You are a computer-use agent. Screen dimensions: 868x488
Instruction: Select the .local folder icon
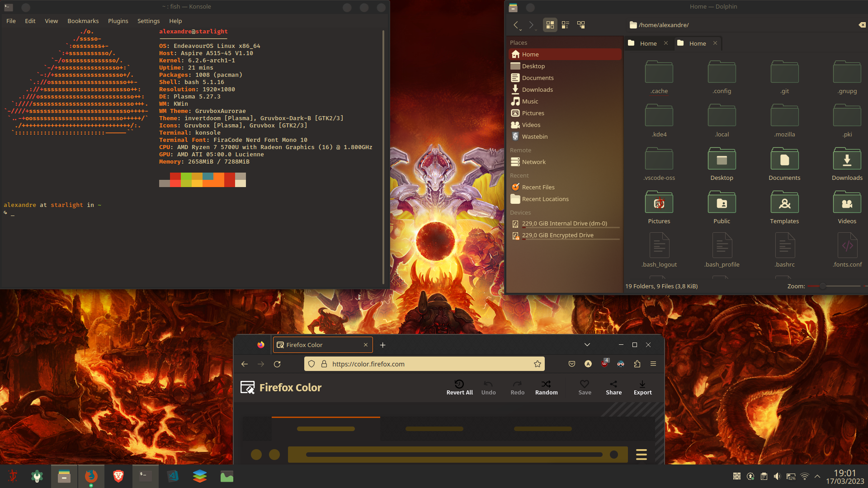[x=722, y=115]
